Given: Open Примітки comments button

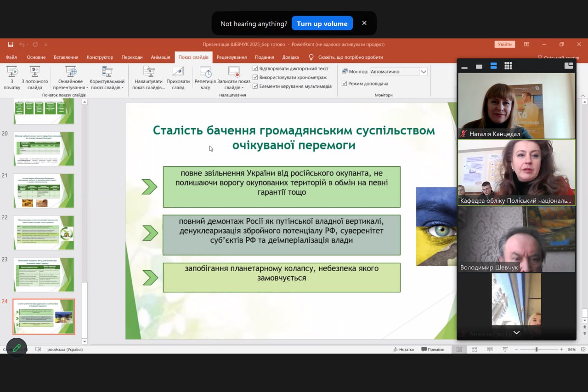Looking at the screenshot, I should pos(433,349).
